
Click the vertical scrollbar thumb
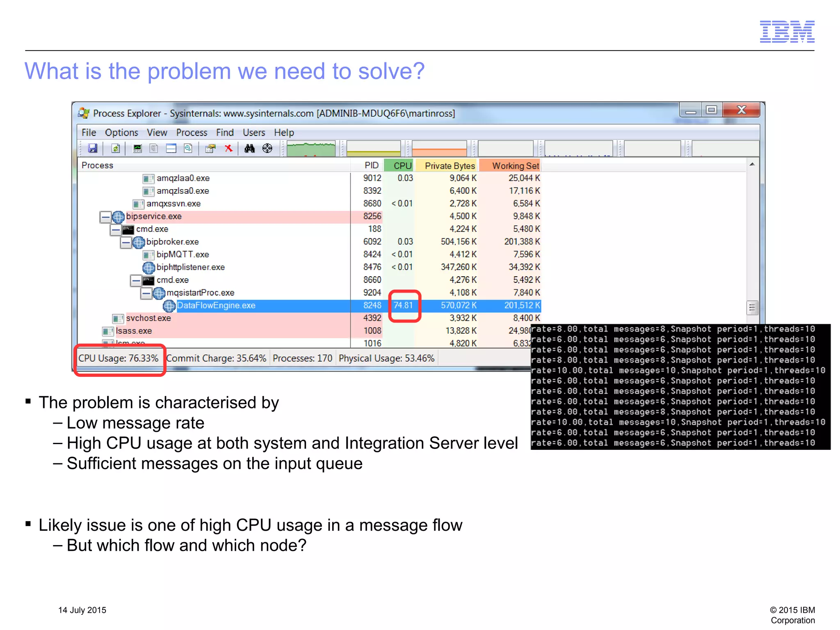click(x=752, y=307)
